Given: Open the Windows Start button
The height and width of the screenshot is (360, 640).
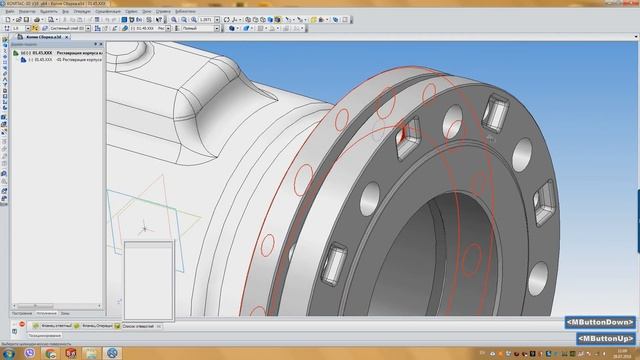Looking at the screenshot, I should coord(8,353).
